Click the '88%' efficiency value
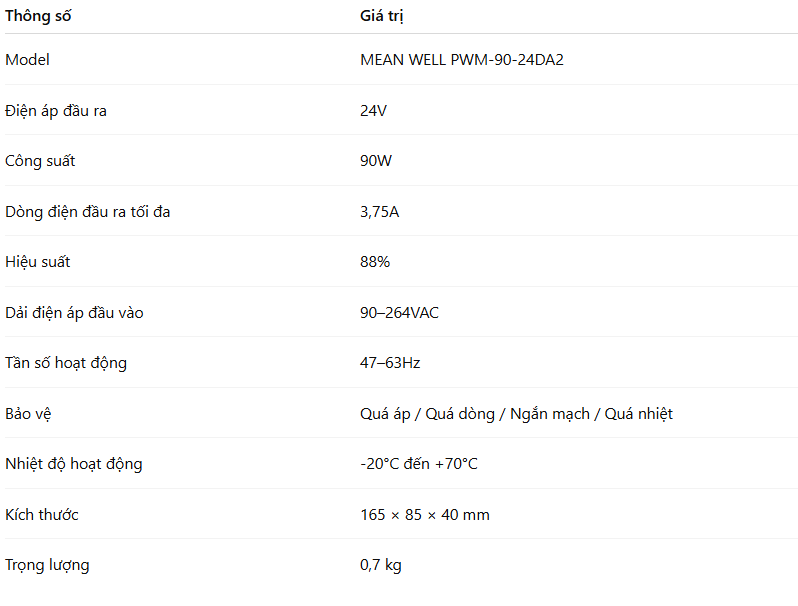 (375, 262)
